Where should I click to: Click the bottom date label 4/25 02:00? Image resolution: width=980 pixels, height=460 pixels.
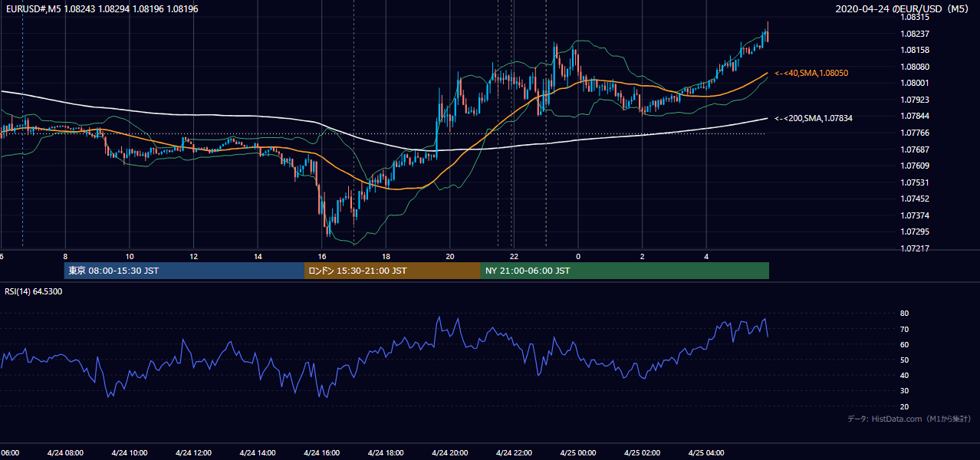pos(642,452)
